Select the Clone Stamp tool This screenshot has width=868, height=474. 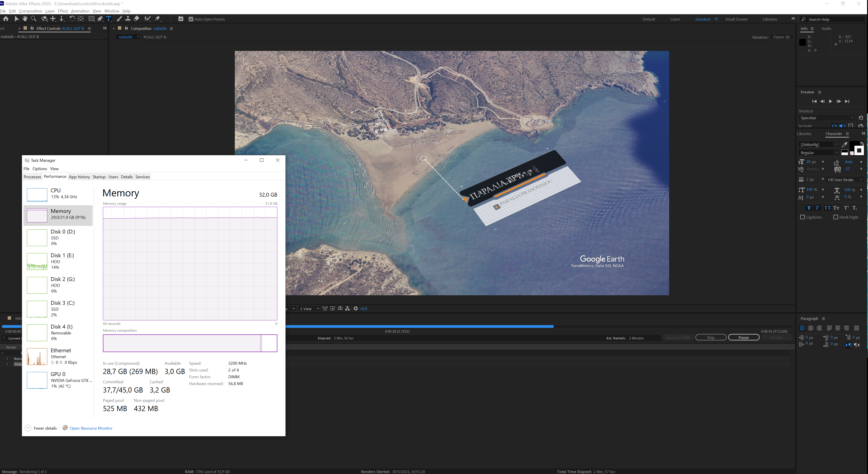pyautogui.click(x=128, y=19)
